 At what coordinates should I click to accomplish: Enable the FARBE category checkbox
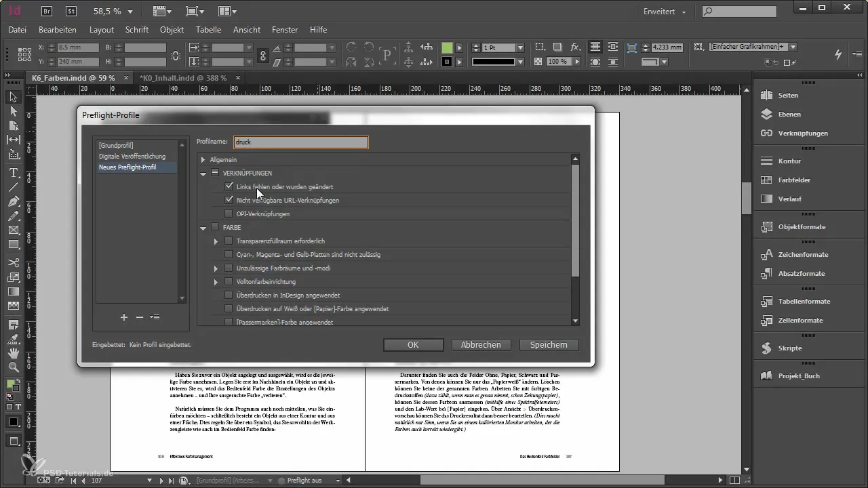(x=216, y=227)
